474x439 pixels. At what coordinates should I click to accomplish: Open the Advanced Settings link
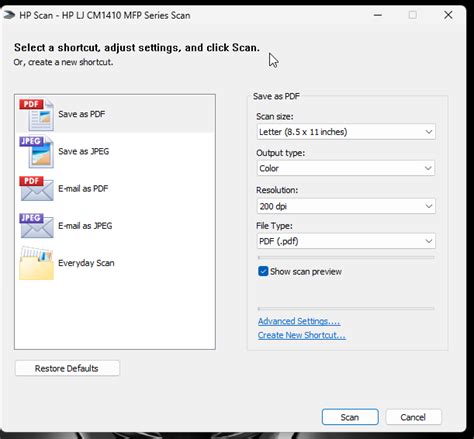pos(299,321)
